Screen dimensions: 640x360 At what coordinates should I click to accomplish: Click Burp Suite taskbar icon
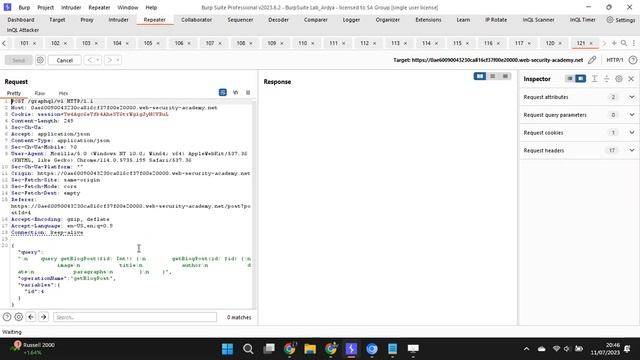[351, 349]
